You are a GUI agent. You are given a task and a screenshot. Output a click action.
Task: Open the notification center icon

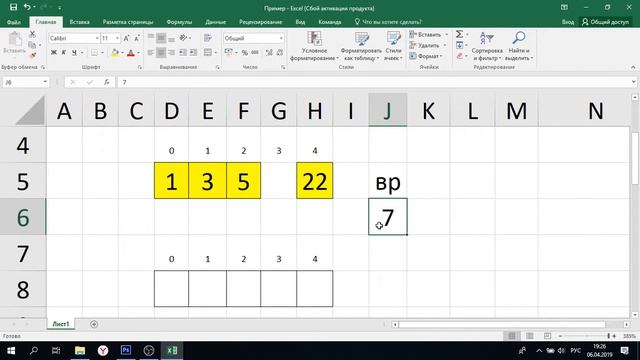[624, 350]
